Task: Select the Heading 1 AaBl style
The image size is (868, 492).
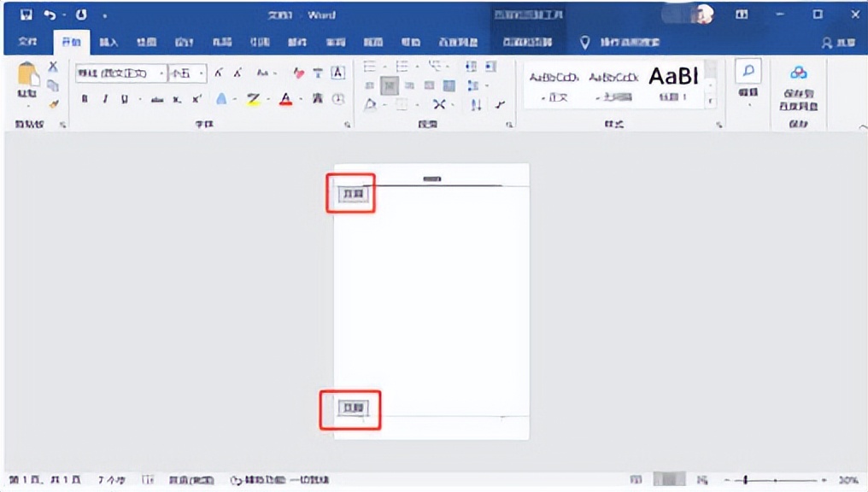Action: pos(673,85)
